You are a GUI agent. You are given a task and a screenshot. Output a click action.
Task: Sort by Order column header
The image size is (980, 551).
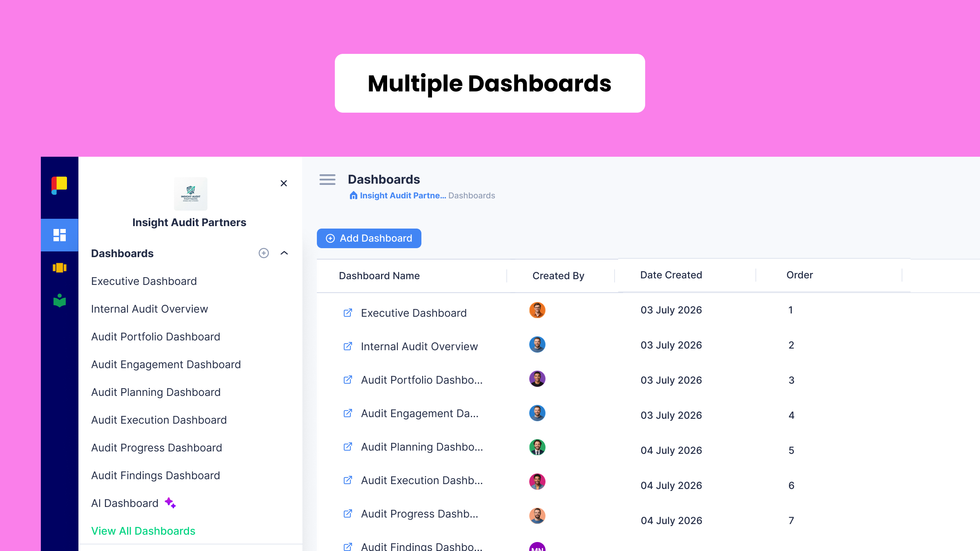pyautogui.click(x=800, y=275)
